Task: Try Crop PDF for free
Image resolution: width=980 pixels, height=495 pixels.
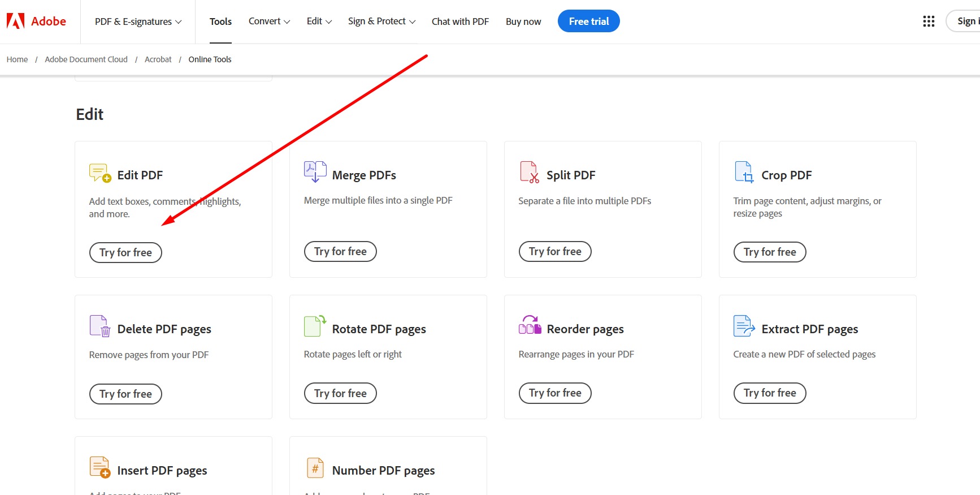Action: (x=770, y=252)
